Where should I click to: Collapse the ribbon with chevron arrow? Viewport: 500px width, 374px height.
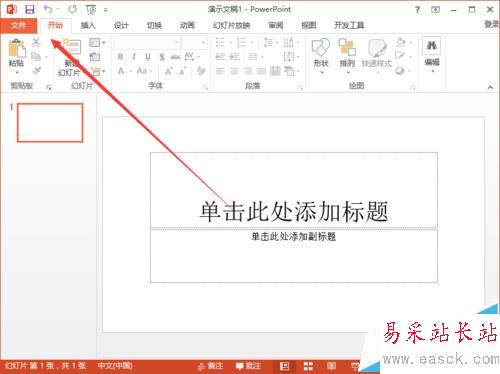point(490,87)
